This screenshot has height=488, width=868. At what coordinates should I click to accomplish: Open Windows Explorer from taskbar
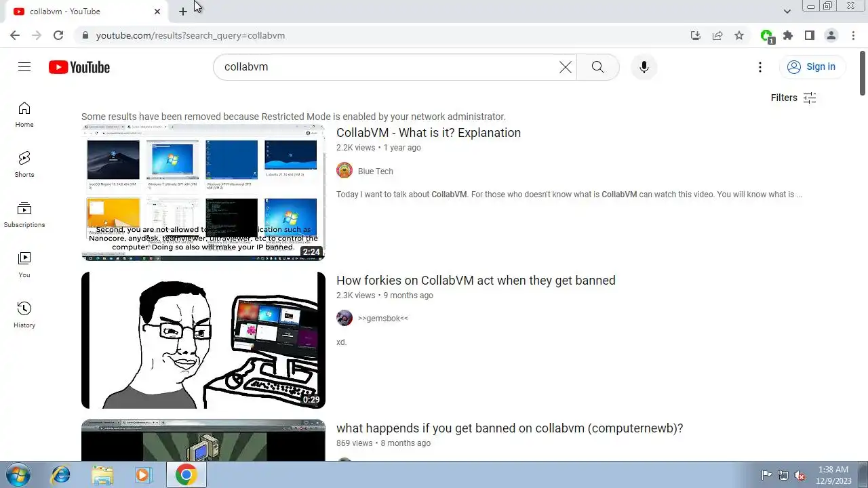(x=102, y=475)
